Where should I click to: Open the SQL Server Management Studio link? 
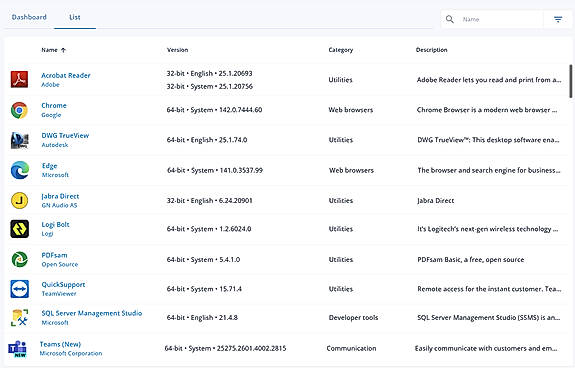(92, 313)
